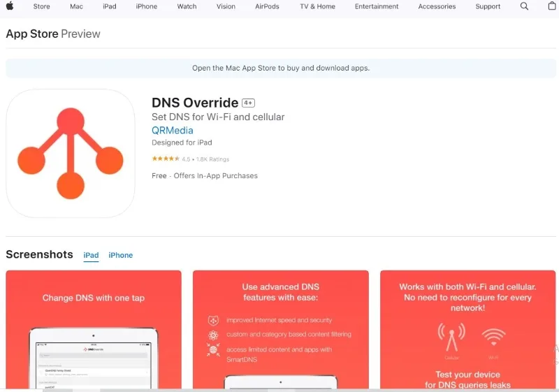Click the 'DNS Override' title text
The image size is (559, 392).
click(x=195, y=103)
